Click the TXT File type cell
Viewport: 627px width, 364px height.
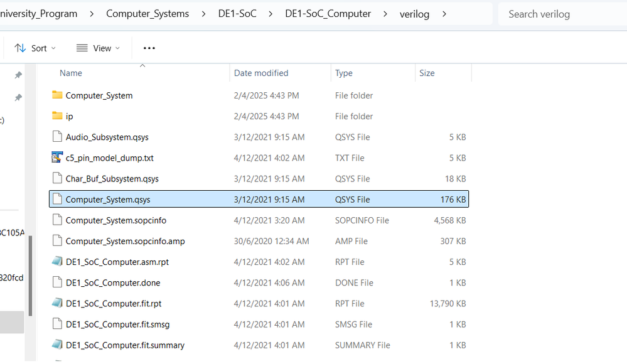tap(350, 158)
